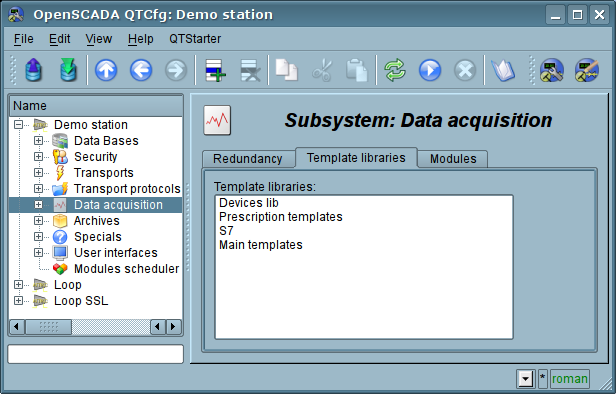Open the Edit menu
The height and width of the screenshot is (394, 616).
click(x=59, y=39)
